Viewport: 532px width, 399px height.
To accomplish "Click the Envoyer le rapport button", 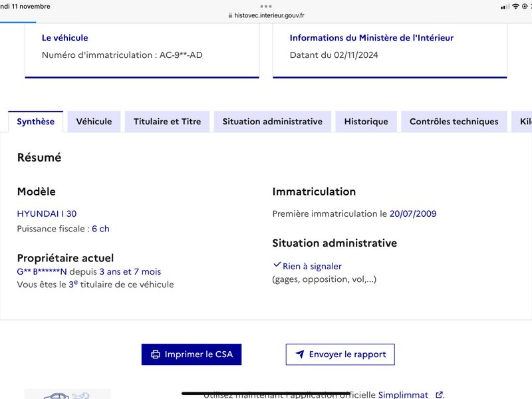I will (340, 354).
